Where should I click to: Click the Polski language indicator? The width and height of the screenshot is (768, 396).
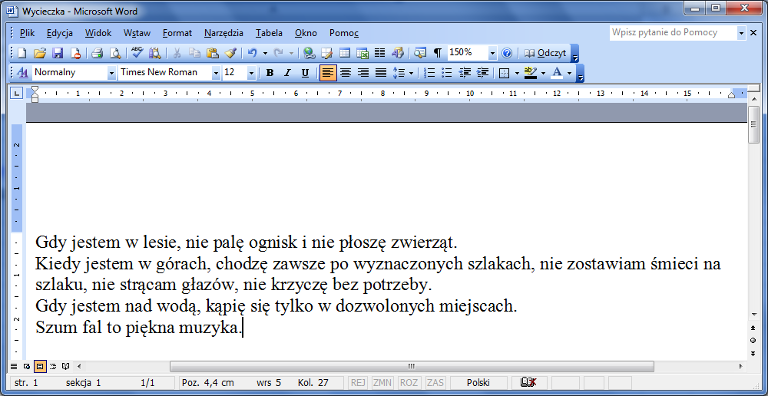click(478, 383)
